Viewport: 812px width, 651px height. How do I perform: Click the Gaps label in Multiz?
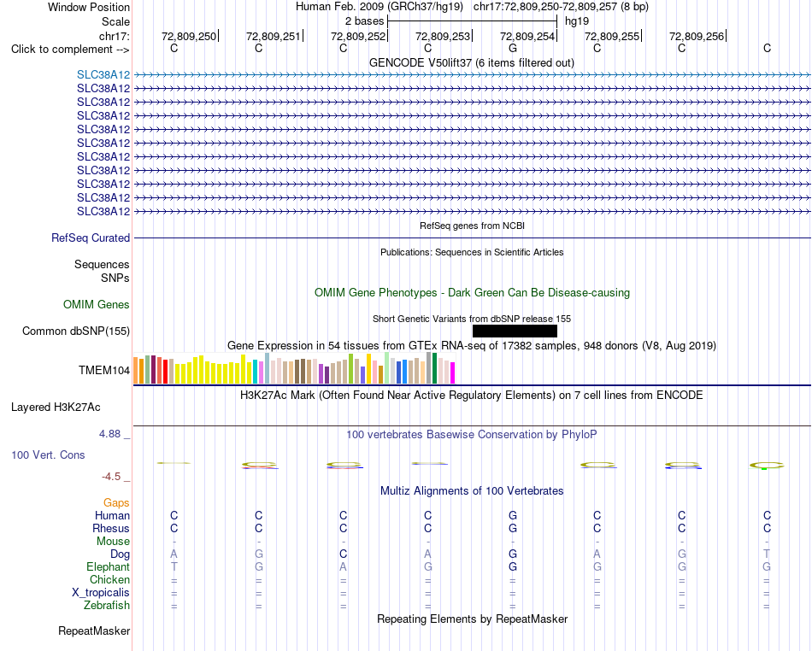pyautogui.click(x=116, y=502)
